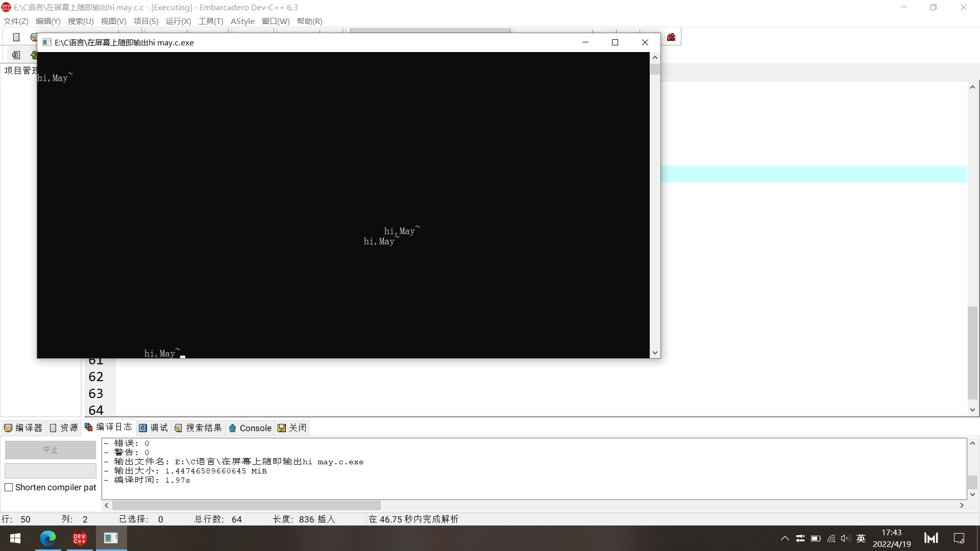This screenshot has width=980, height=551.
Task: Open the 调试 debug tab
Action: tap(154, 428)
